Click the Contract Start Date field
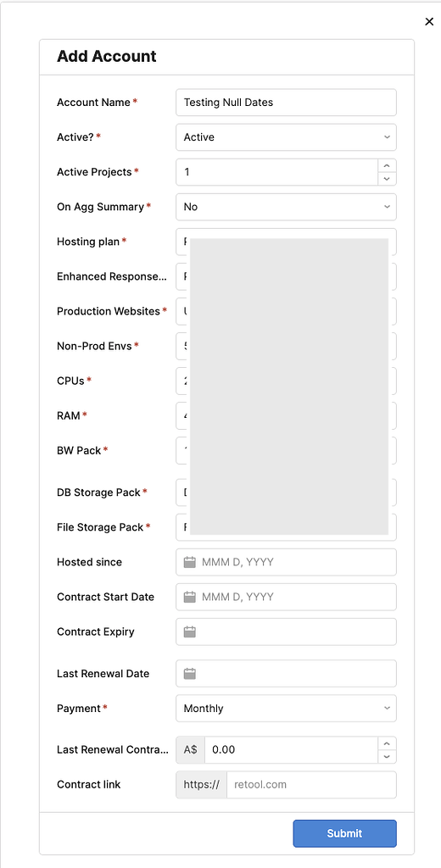 pos(286,598)
